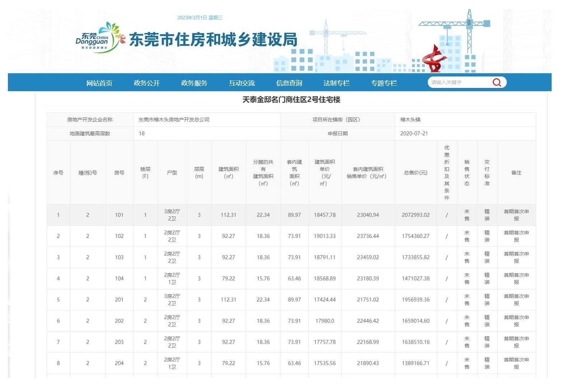Select the 政务服务 navigation tab
The width and height of the screenshot is (571, 392).
coord(194,83)
